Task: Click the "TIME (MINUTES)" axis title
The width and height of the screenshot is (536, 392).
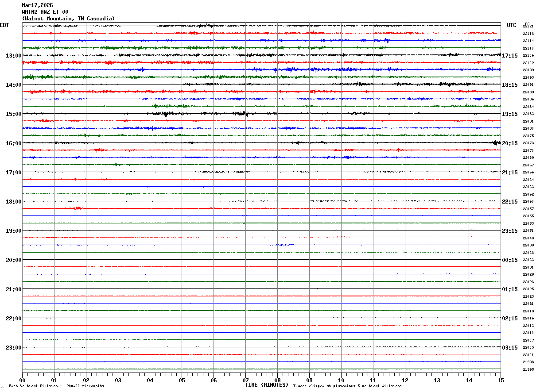Action: click(267, 385)
